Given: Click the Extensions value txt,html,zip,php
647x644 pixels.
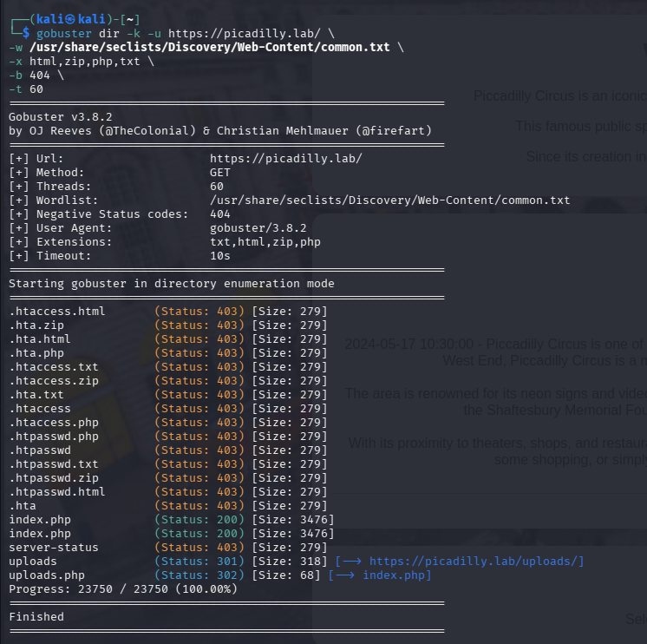Looking at the screenshot, I should coord(265,242).
